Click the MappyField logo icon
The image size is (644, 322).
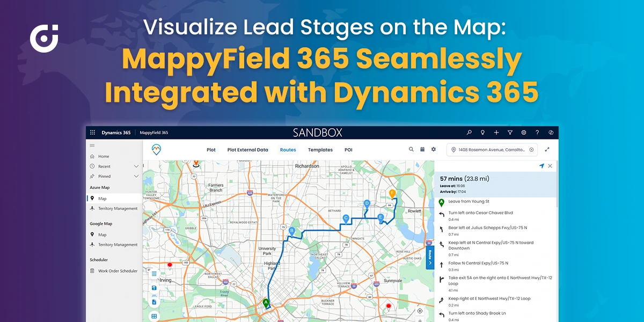156,150
